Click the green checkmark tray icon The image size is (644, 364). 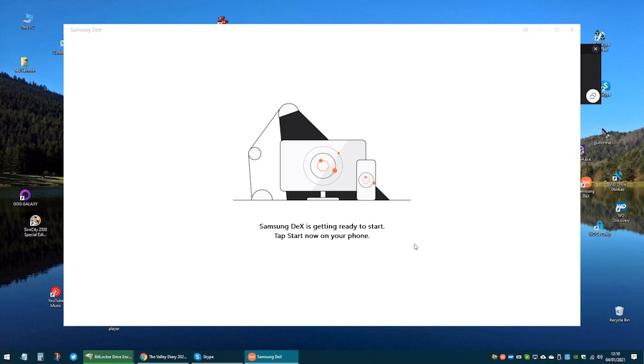[x=527, y=357]
